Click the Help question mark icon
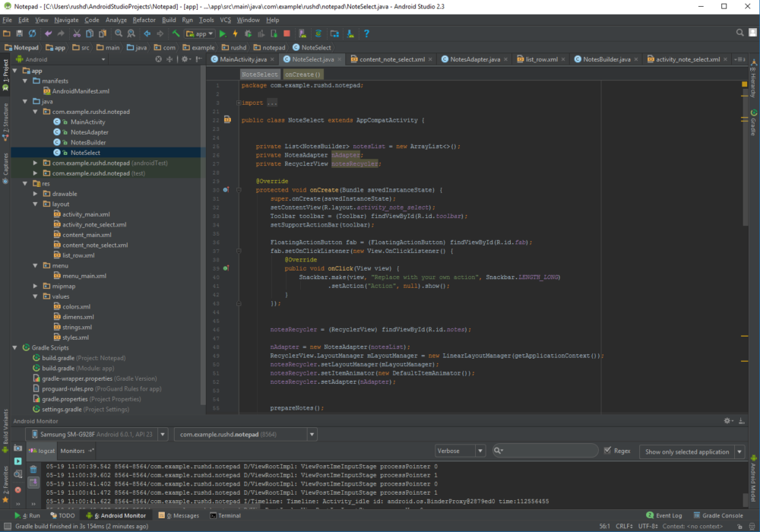This screenshot has width=760, height=532. (366, 33)
